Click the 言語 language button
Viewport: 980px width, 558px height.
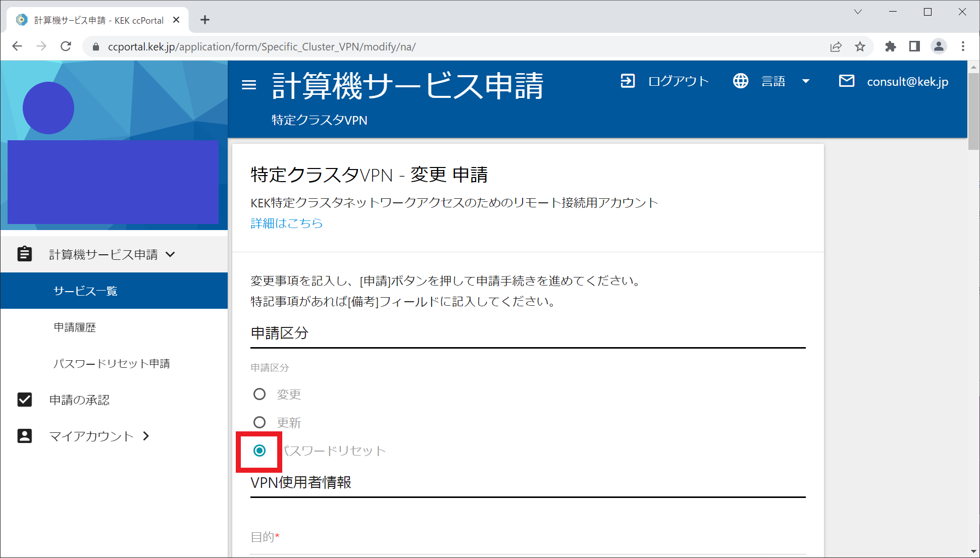pyautogui.click(x=773, y=81)
